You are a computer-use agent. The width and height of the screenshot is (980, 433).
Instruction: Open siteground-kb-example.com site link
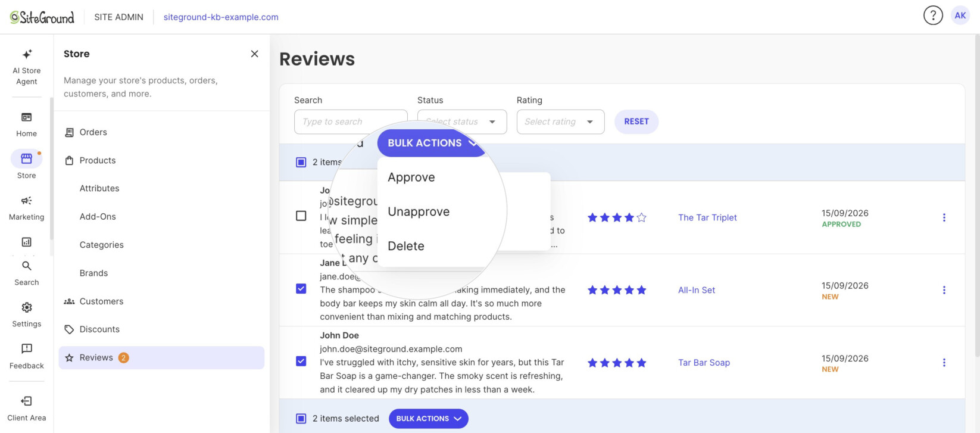tap(221, 17)
